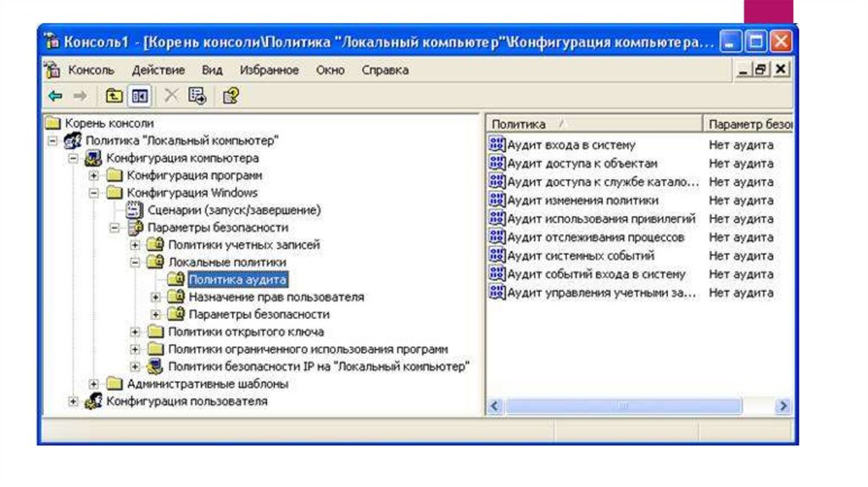
Task: Click the Конфигурация компьютера node icon
Action: click(x=93, y=158)
